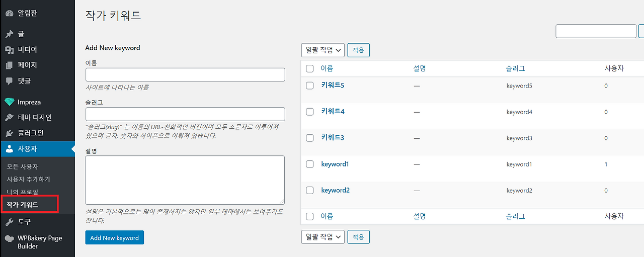Go to 모든 사용자 submenu item
Viewport: 644px width, 257px height.
pyautogui.click(x=22, y=166)
